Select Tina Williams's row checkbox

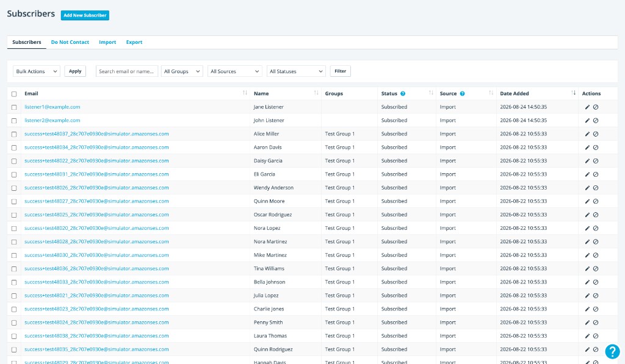tap(14, 269)
